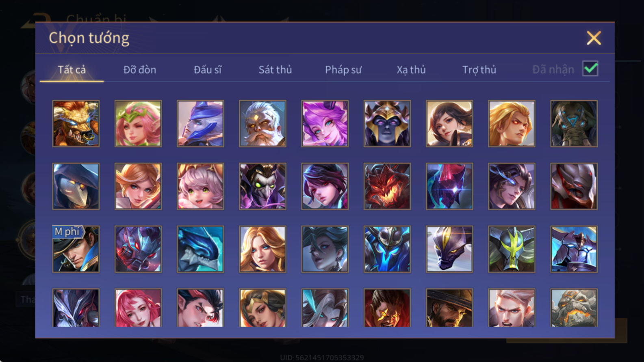Switch to the Sát thủ tab

[275, 70]
